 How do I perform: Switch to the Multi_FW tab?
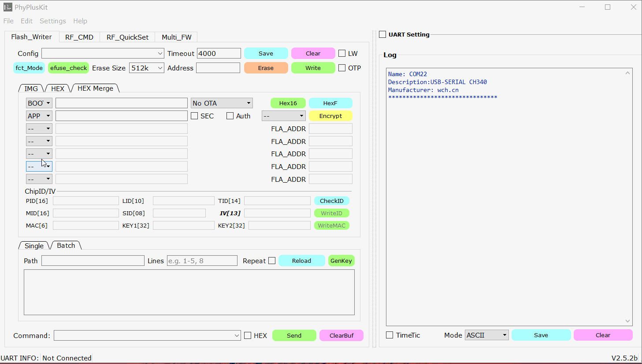pyautogui.click(x=176, y=37)
